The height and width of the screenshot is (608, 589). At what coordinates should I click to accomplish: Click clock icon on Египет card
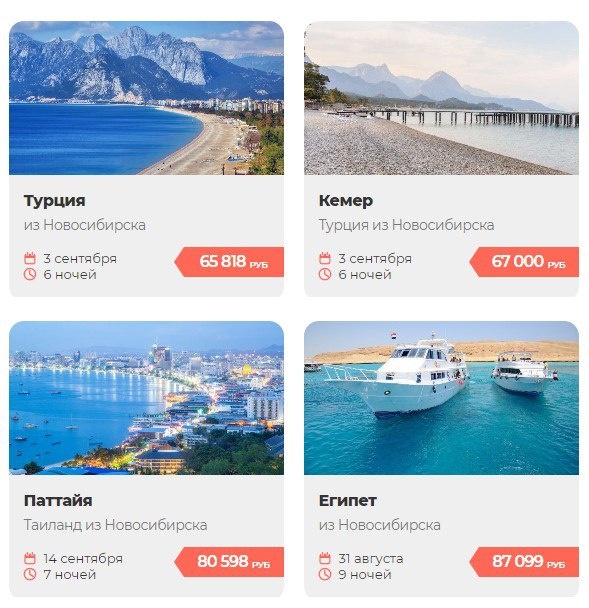tap(325, 574)
